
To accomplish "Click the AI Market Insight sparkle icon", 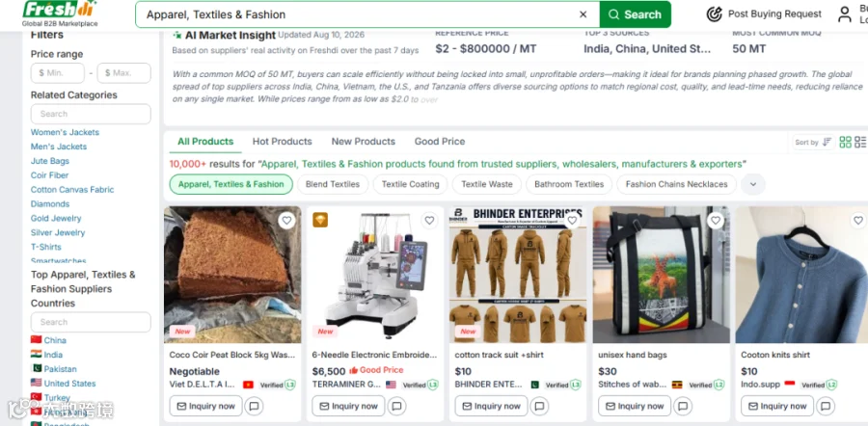I will click(177, 35).
